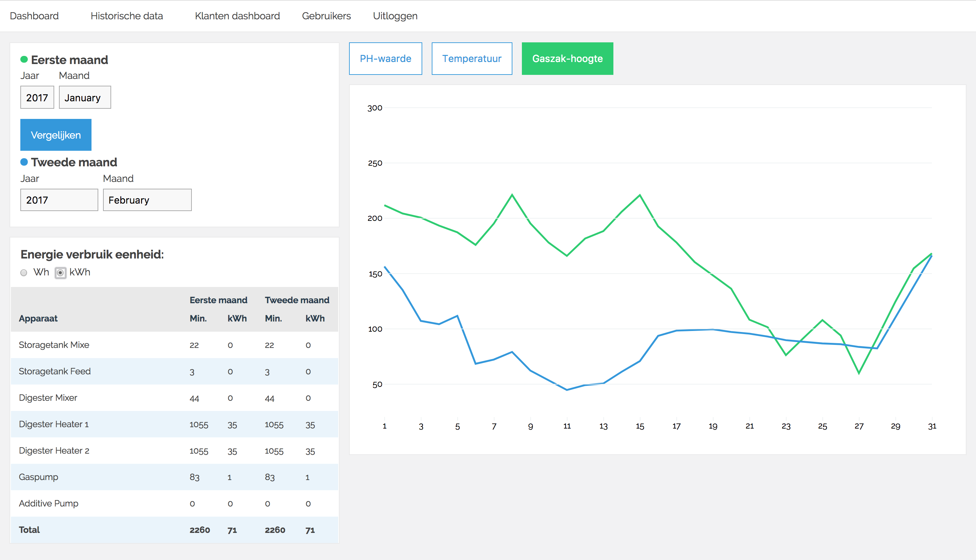Screen dimensions: 976x560
Task: Click the blue line low point at day 11
Action: click(567, 390)
